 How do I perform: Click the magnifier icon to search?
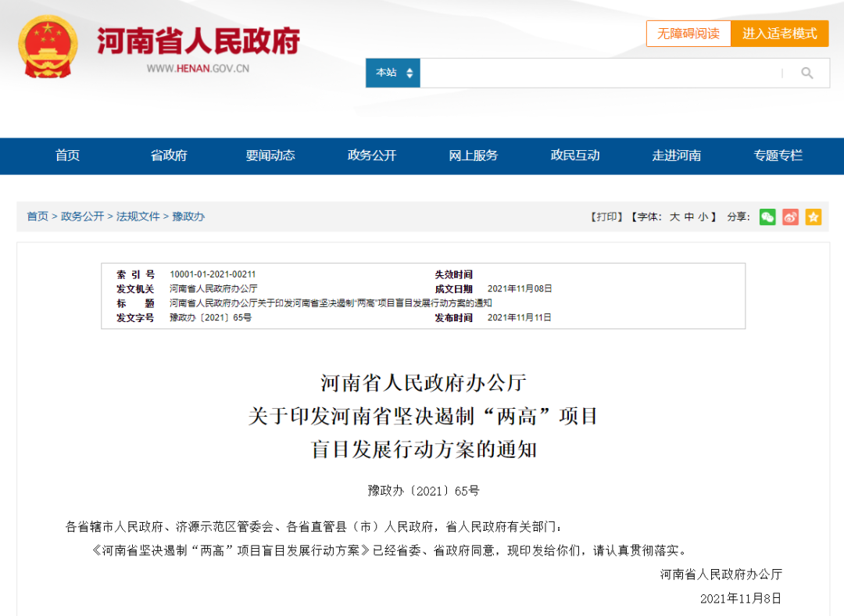tap(806, 72)
